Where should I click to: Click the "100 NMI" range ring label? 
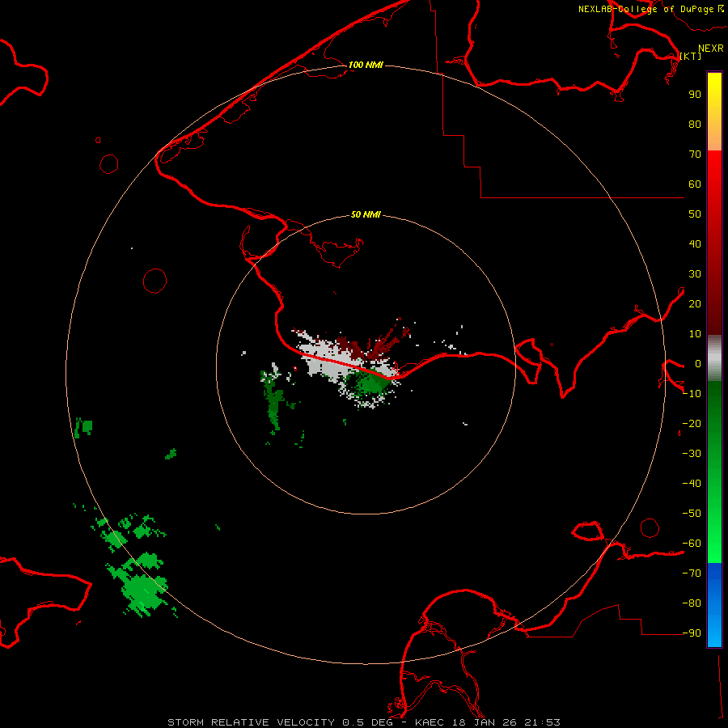coord(366,65)
